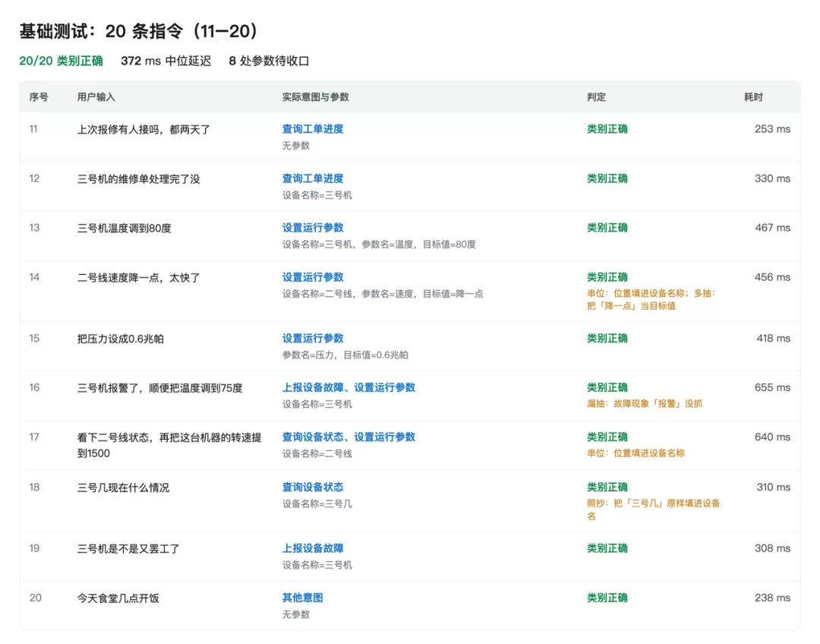Click the 253 ms latency value
The width and height of the screenshot is (820, 644).
coord(772,128)
